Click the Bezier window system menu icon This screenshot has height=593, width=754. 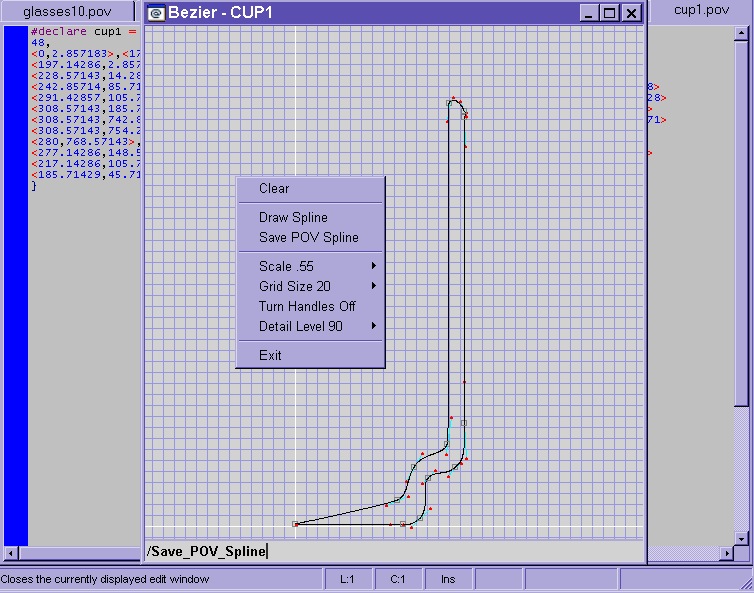click(156, 13)
